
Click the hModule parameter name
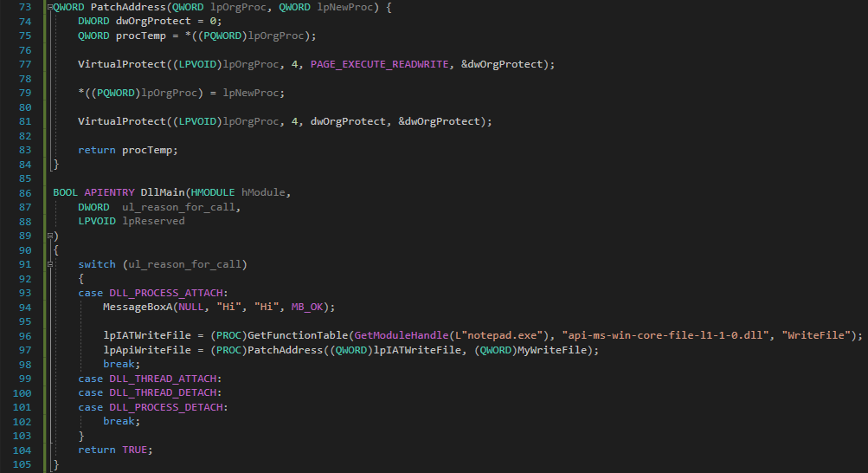point(263,192)
